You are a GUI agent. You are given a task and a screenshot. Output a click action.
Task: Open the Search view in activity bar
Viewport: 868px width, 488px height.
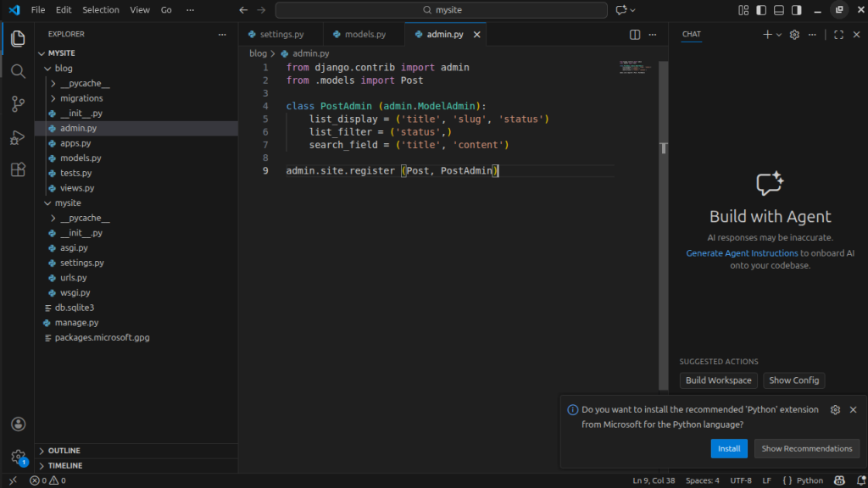(x=17, y=71)
